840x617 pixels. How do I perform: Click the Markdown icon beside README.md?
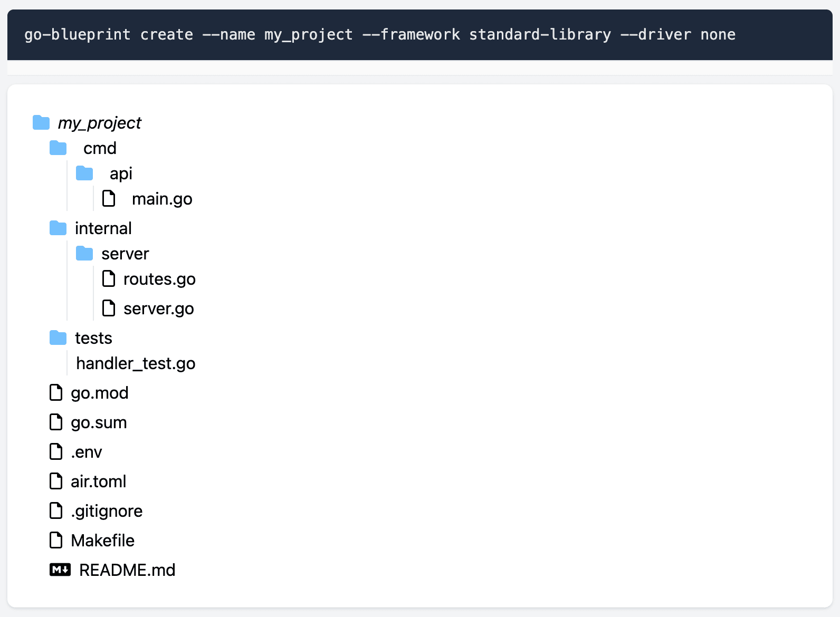(x=60, y=570)
